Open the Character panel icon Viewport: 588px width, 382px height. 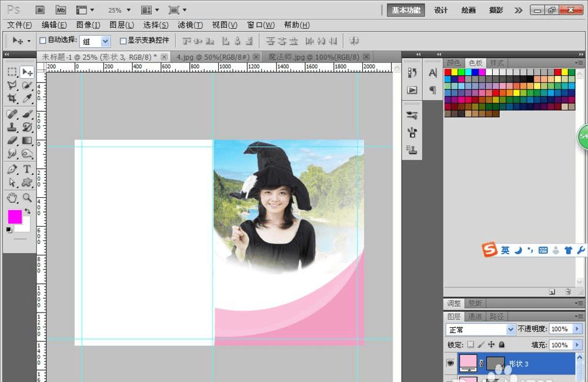[433, 73]
